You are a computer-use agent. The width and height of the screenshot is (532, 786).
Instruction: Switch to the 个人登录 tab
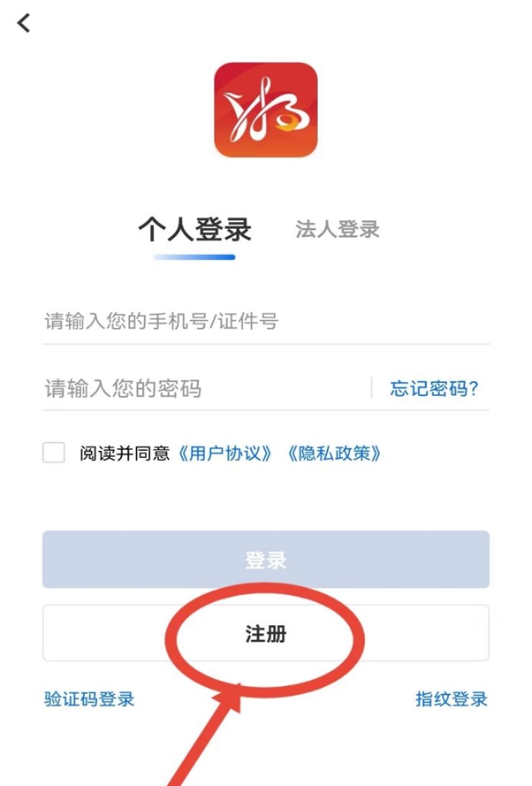click(x=194, y=230)
